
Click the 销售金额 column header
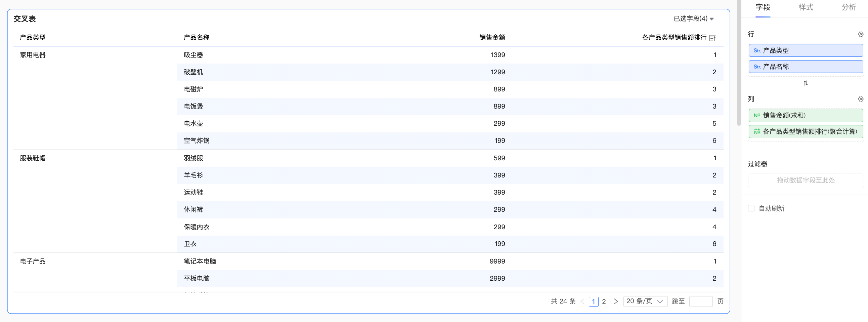point(492,37)
